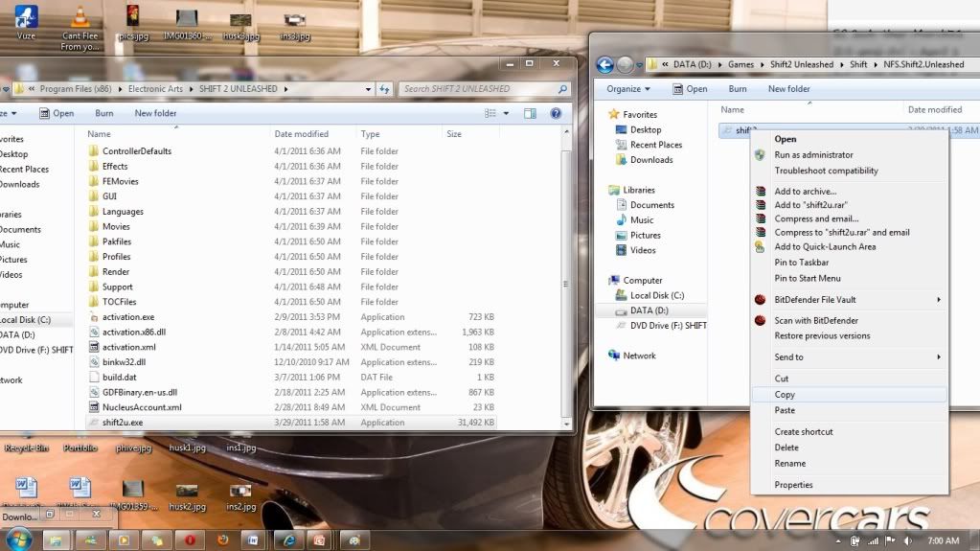The width and height of the screenshot is (980, 551).
Task: Select DVD Drive (F:) SHIFT in the right navigation pane
Action: point(661,325)
